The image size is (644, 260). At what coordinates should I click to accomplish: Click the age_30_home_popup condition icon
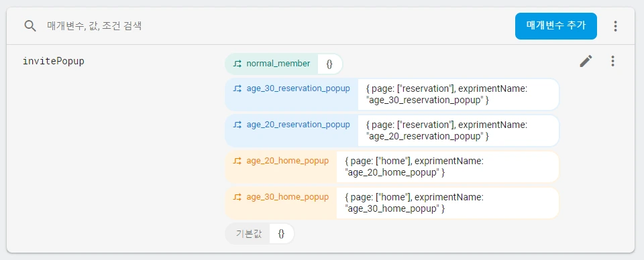237,197
